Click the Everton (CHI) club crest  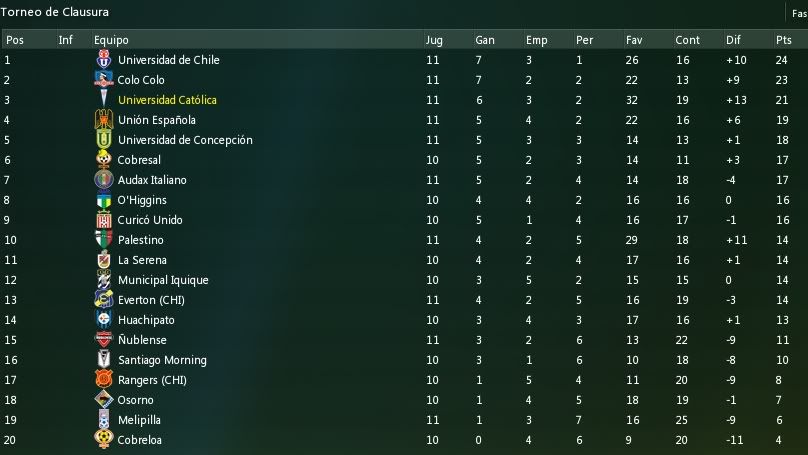click(x=104, y=299)
